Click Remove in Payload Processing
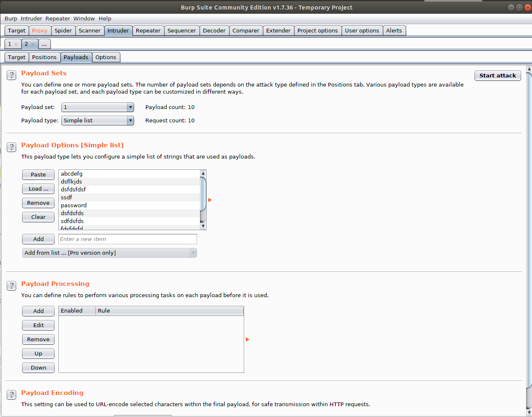The width and height of the screenshot is (532, 417). [38, 340]
